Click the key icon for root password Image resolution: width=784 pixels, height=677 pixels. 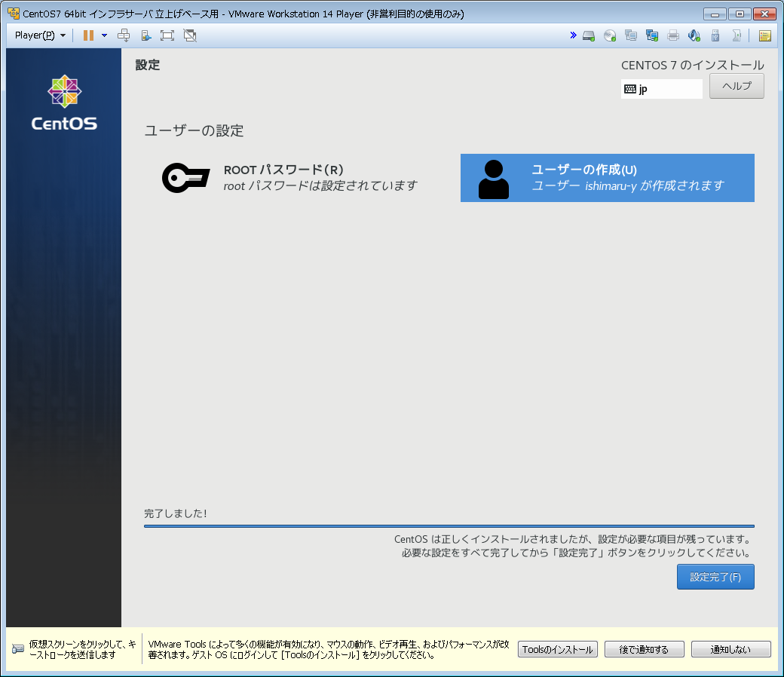(186, 177)
